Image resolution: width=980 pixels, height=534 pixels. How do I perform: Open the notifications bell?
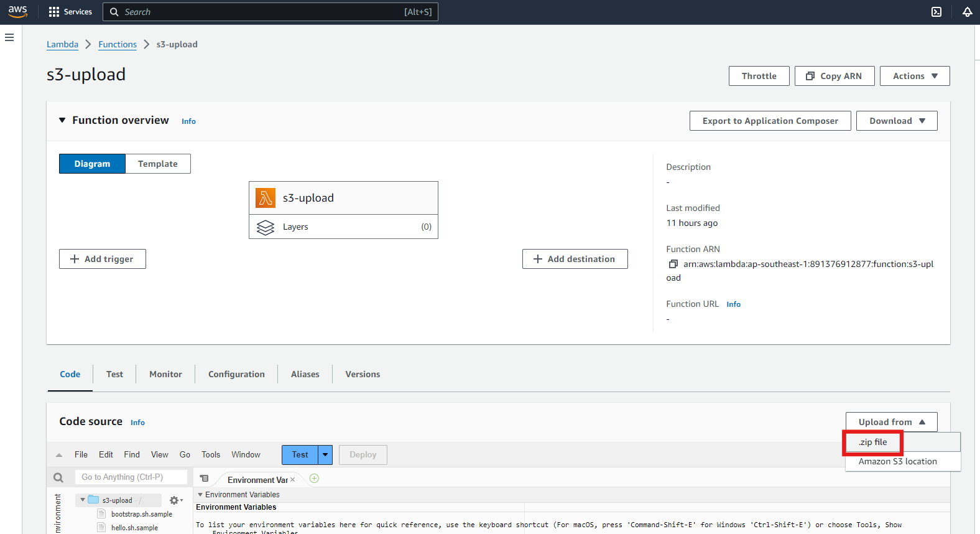click(968, 12)
